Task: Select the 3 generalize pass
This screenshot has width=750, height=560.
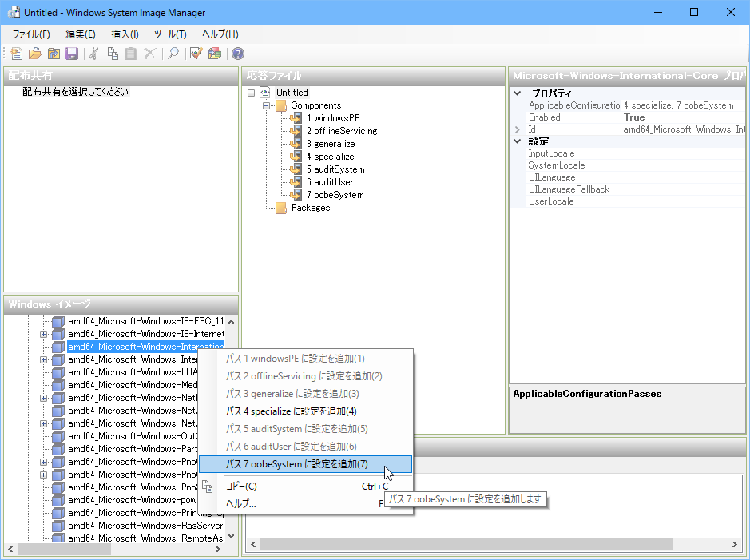Action: click(x=331, y=144)
